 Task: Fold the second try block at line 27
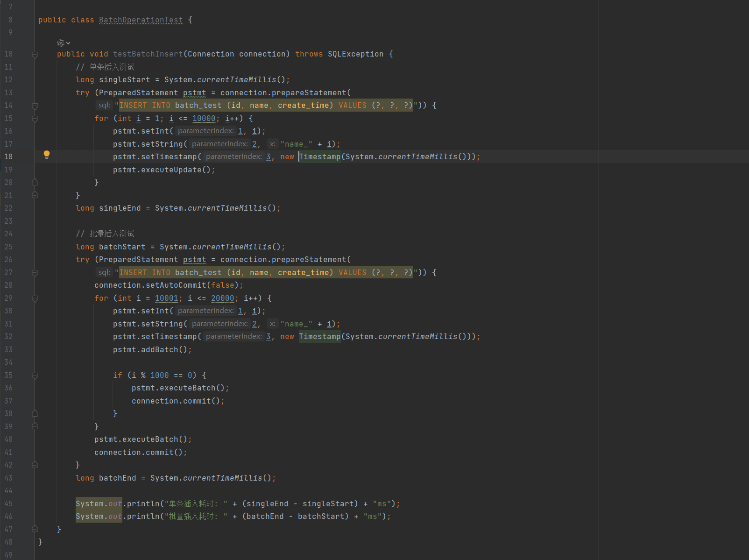coord(35,273)
